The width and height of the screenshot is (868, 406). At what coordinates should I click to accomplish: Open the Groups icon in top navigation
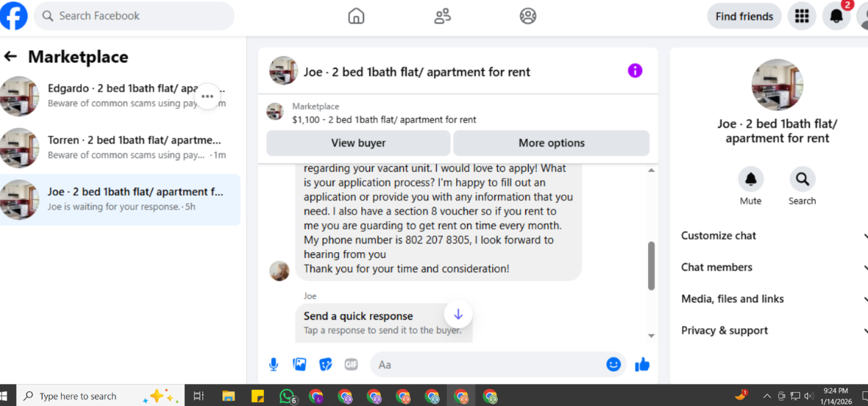[528, 16]
